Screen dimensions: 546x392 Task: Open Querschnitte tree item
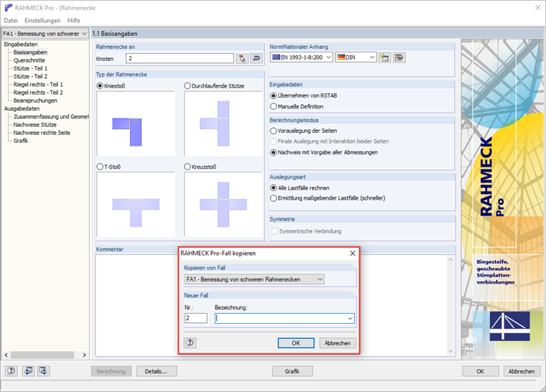tap(29, 60)
